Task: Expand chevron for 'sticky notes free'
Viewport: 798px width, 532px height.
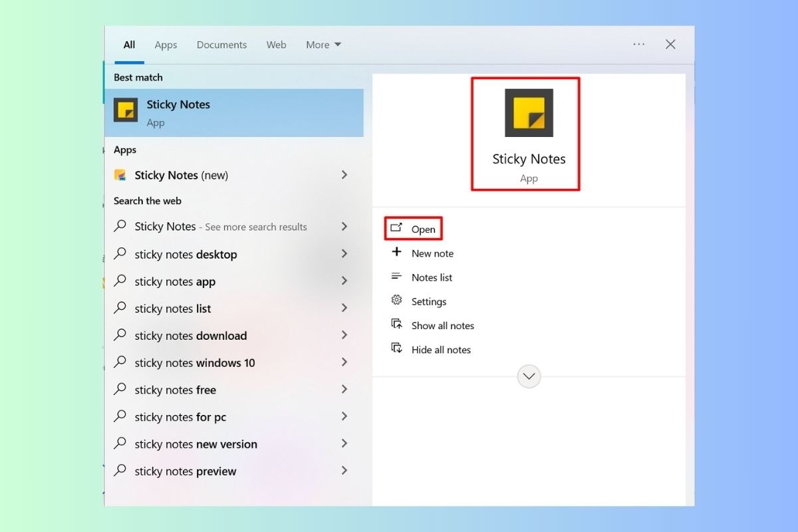Action: tap(344, 389)
